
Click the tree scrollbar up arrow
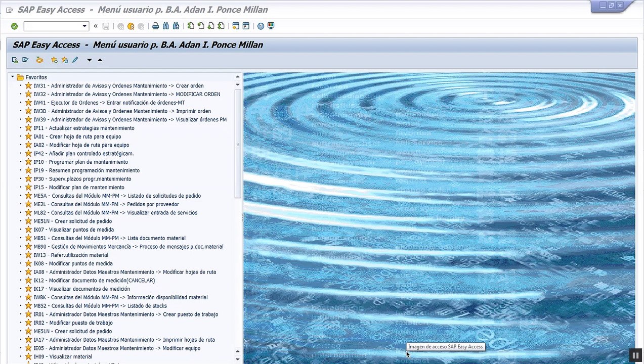coord(238,77)
